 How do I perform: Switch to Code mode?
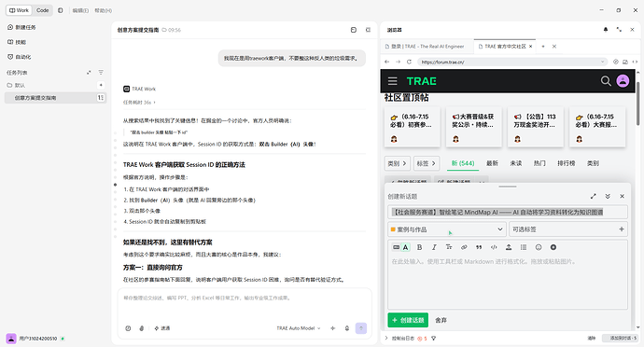42,10
